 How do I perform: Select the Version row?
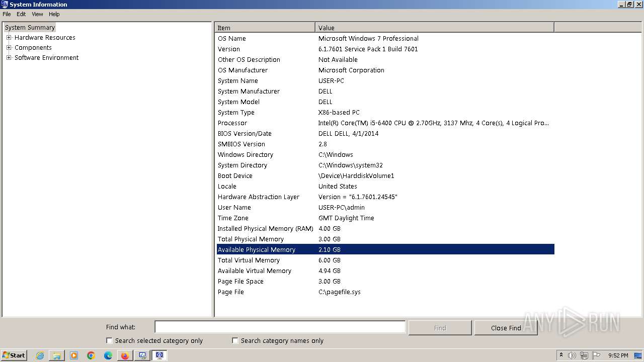point(385,49)
